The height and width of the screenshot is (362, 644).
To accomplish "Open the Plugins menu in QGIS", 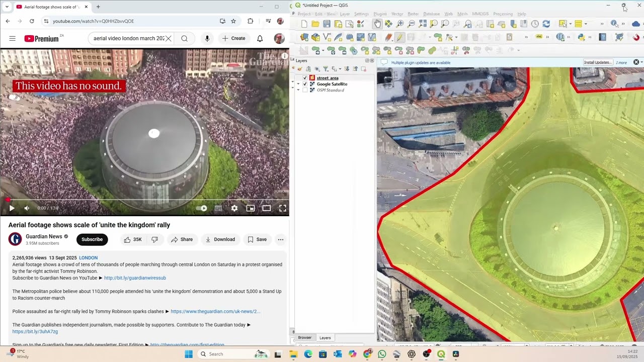I will coord(380,14).
